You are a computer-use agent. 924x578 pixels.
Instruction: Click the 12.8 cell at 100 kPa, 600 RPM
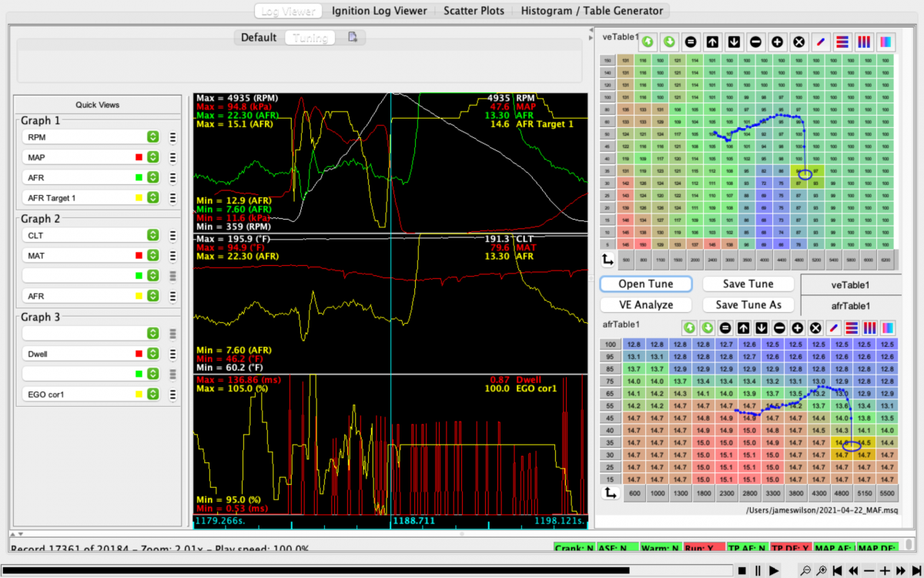634,344
